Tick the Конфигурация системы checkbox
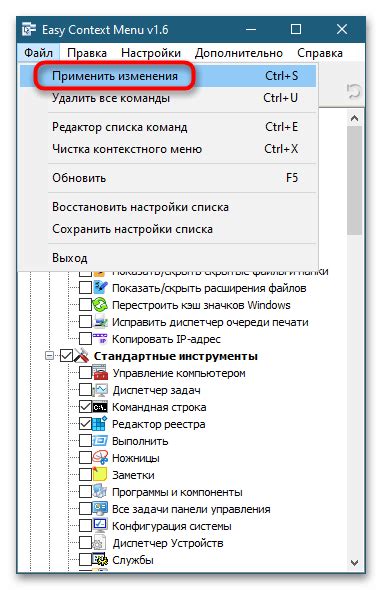The image size is (382, 590). click(85, 526)
